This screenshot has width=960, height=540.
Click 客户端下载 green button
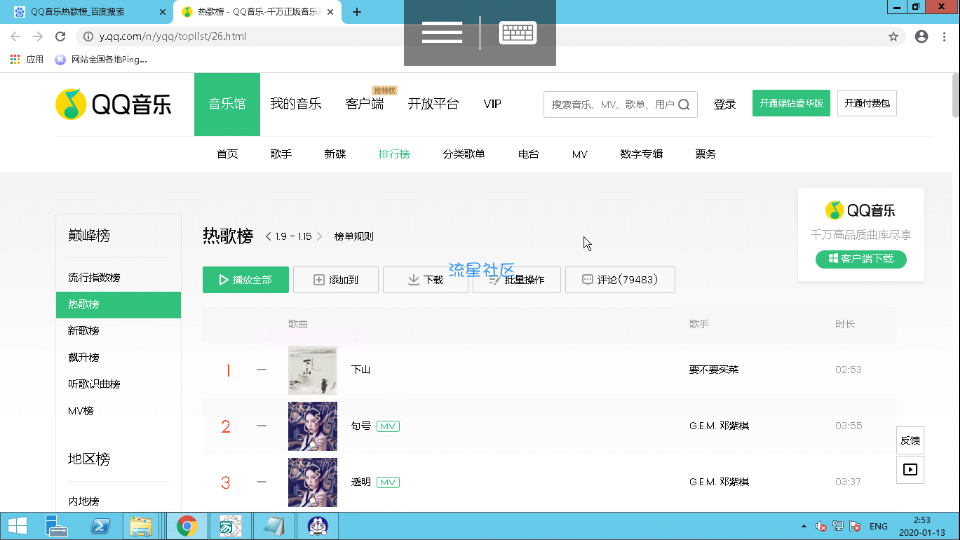tap(861, 259)
